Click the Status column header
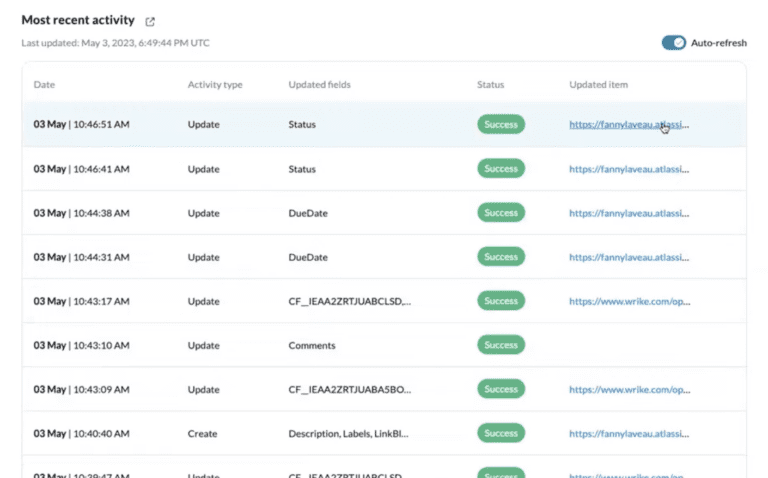Viewport: 768px width, 478px height. 490,84
